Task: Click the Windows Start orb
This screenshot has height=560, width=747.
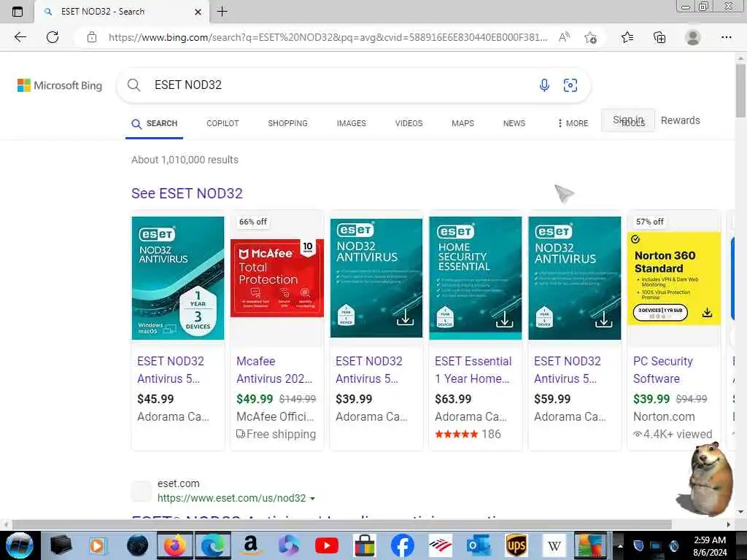Action: 20,545
